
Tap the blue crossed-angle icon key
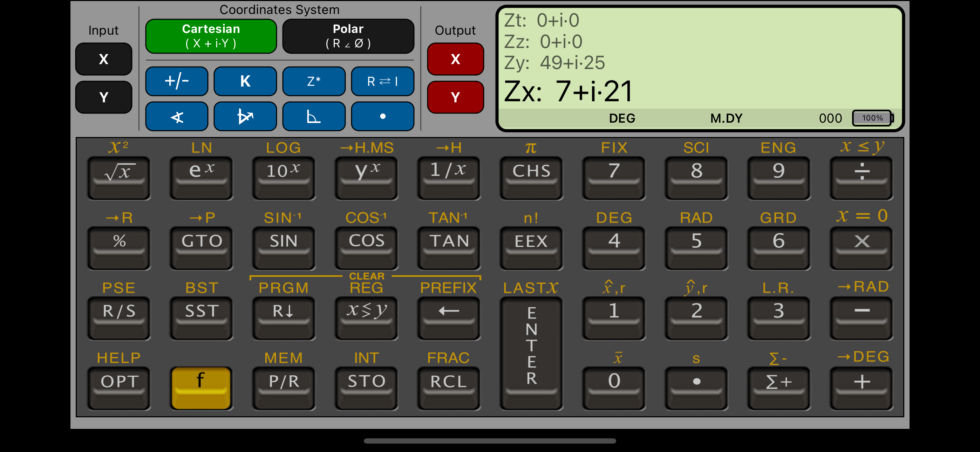coord(177,116)
